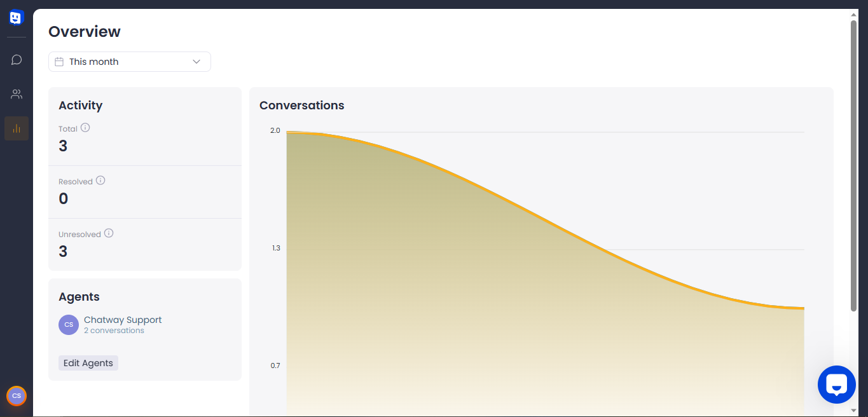Click the calendar icon in date selector
The width and height of the screenshot is (868, 417).
[59, 62]
